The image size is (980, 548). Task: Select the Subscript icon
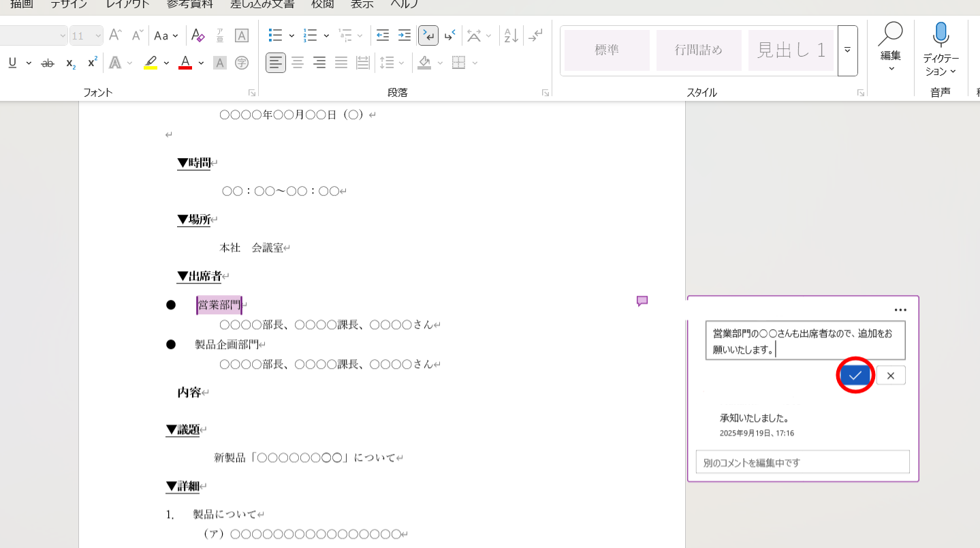pos(69,62)
